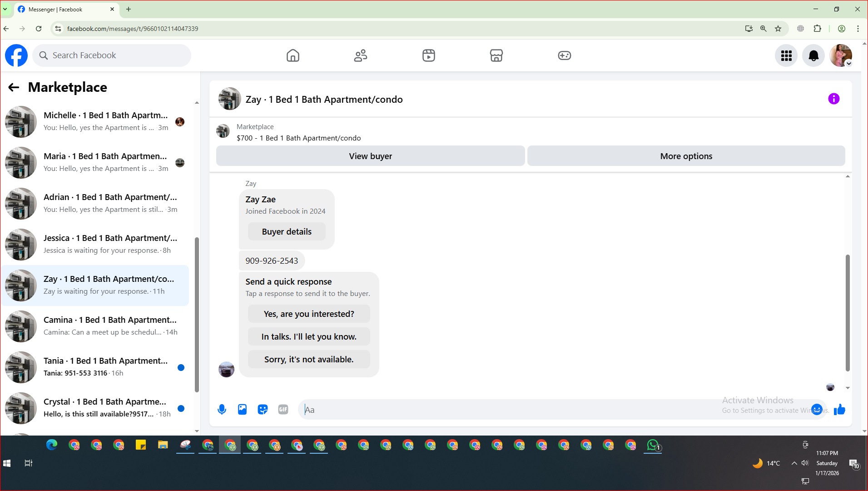Click the volume speaker tray icon
The image size is (868, 491).
(805, 463)
